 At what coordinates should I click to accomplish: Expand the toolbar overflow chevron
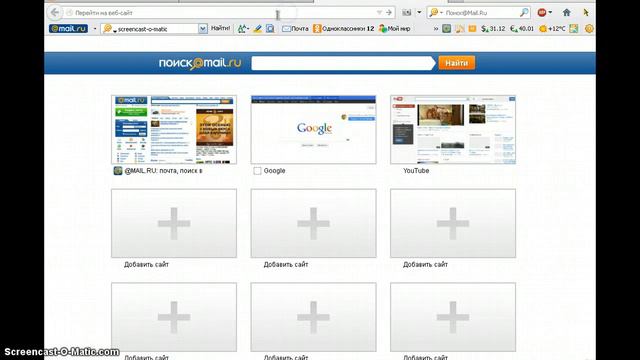click(436, 29)
